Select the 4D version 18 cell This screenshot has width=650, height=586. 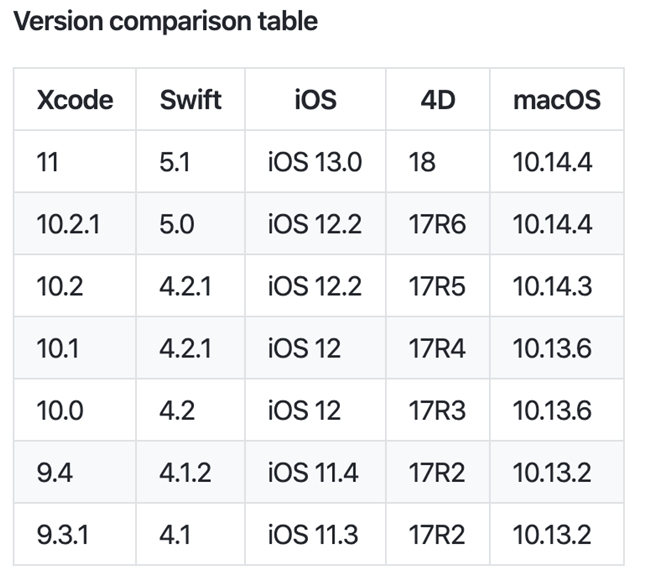422,162
